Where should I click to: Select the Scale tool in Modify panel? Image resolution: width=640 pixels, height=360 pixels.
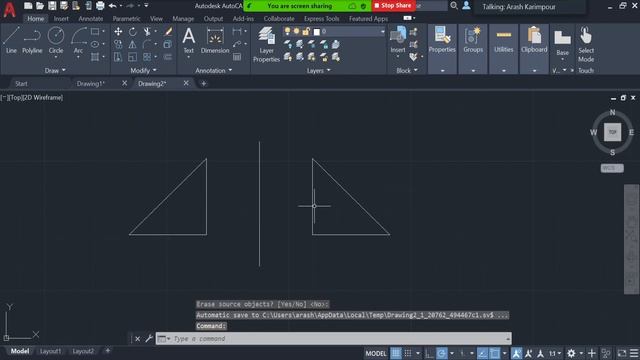click(133, 57)
